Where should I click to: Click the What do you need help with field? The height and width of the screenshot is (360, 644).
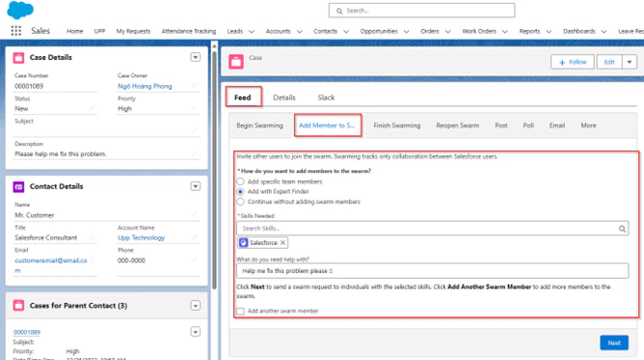point(433,271)
